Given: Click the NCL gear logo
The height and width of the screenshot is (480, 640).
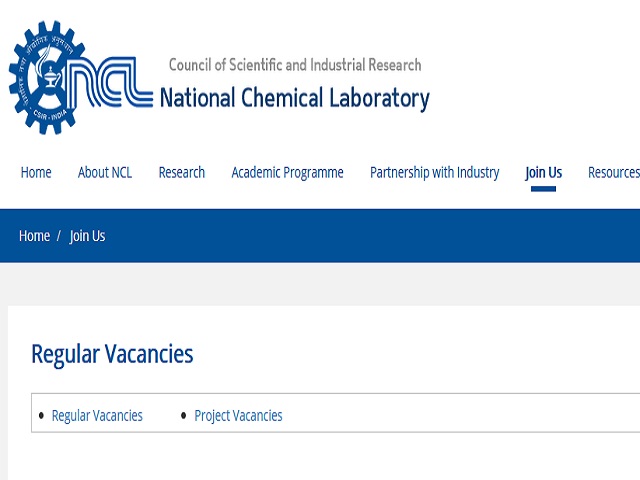Looking at the screenshot, I should click(x=80, y=78).
